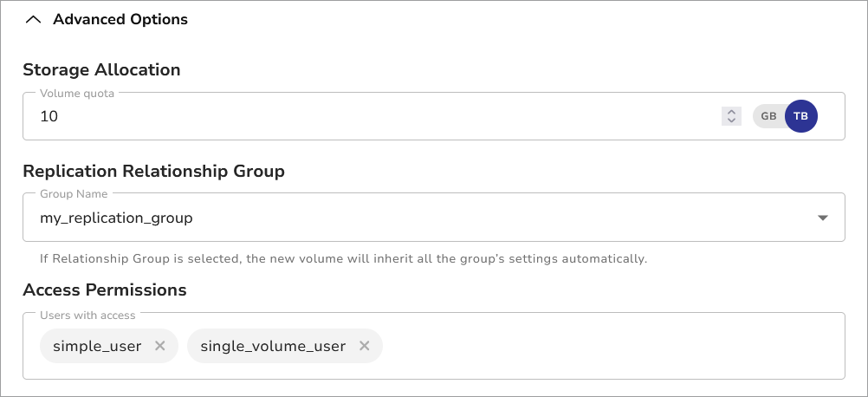Click the Advanced Options section title
The image size is (868, 397).
click(x=120, y=19)
